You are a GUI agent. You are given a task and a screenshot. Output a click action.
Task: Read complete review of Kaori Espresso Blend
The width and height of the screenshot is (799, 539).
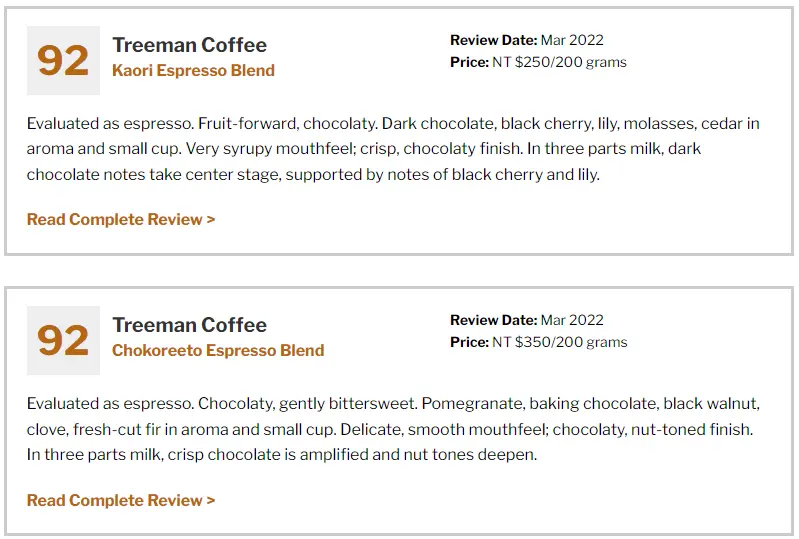[x=121, y=219]
